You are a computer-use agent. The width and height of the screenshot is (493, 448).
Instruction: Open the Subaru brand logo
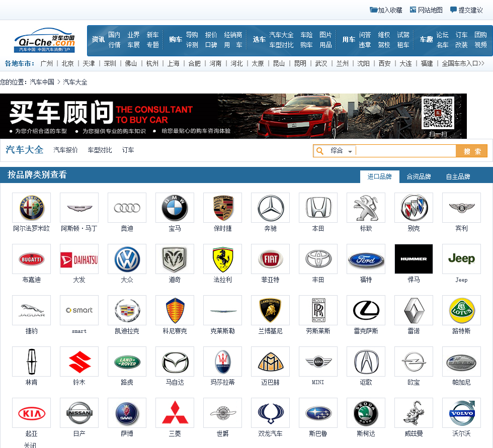(318, 413)
